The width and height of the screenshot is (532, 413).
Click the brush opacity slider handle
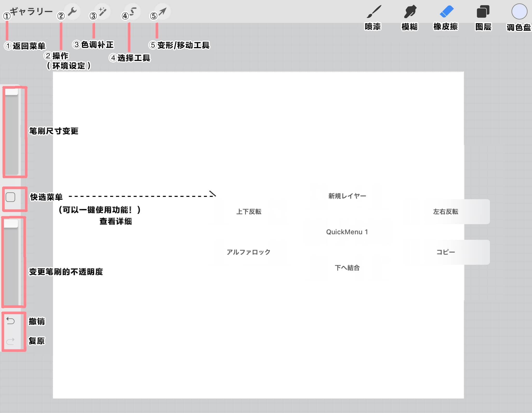[11, 224]
